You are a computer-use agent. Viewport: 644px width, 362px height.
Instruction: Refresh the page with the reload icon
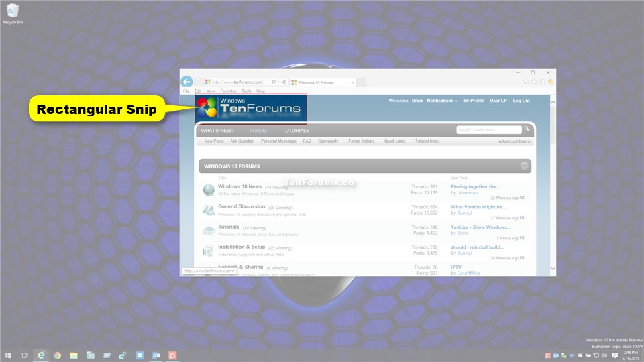pyautogui.click(x=284, y=82)
